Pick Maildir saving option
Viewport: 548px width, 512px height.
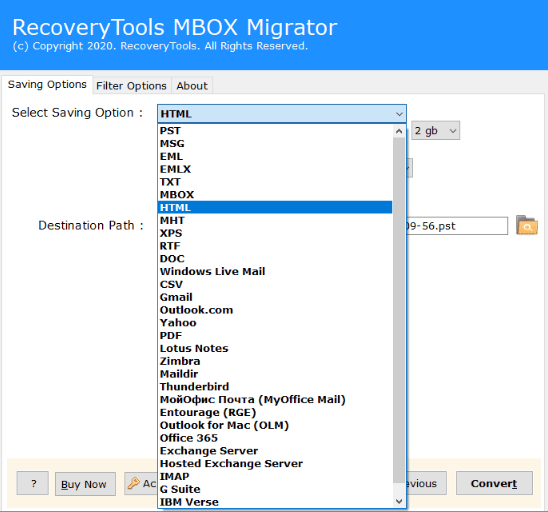275,374
